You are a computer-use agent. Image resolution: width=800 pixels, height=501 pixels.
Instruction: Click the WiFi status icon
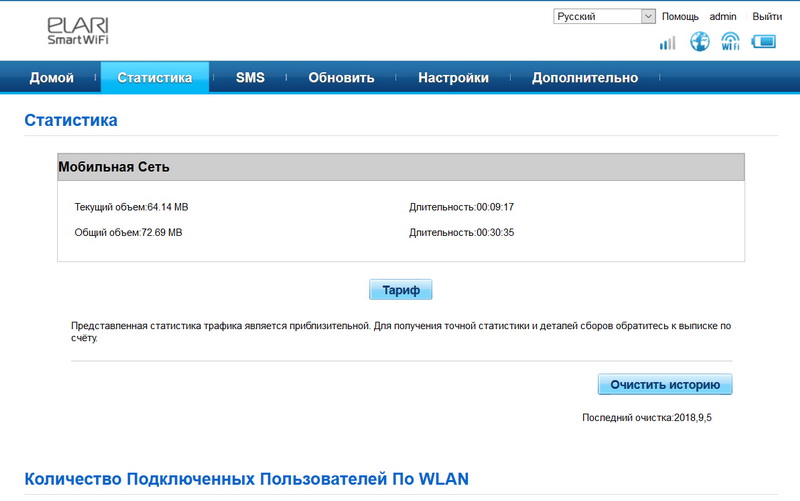[730, 42]
